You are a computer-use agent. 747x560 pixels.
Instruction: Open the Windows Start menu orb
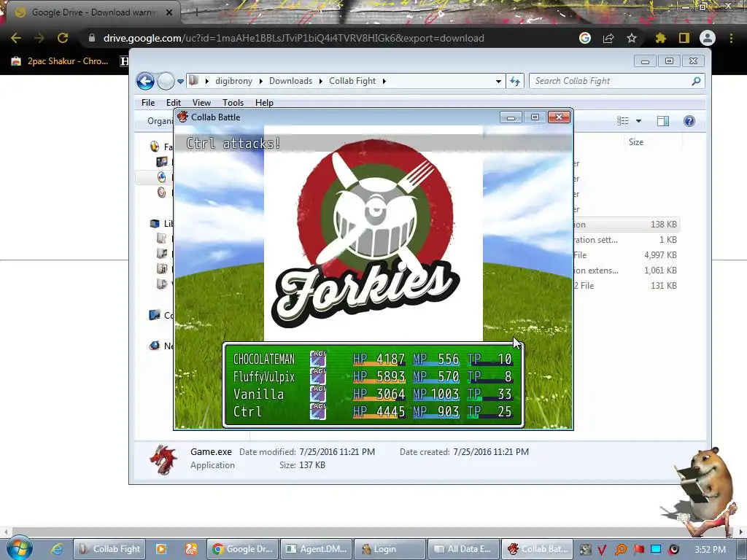tap(20, 548)
